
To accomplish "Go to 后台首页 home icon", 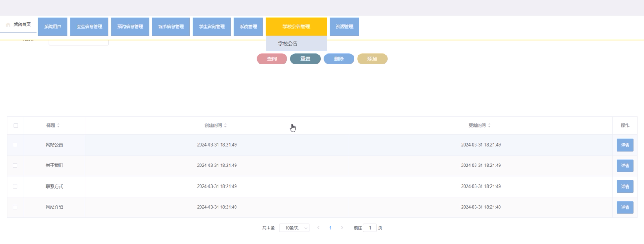I will (x=8, y=25).
